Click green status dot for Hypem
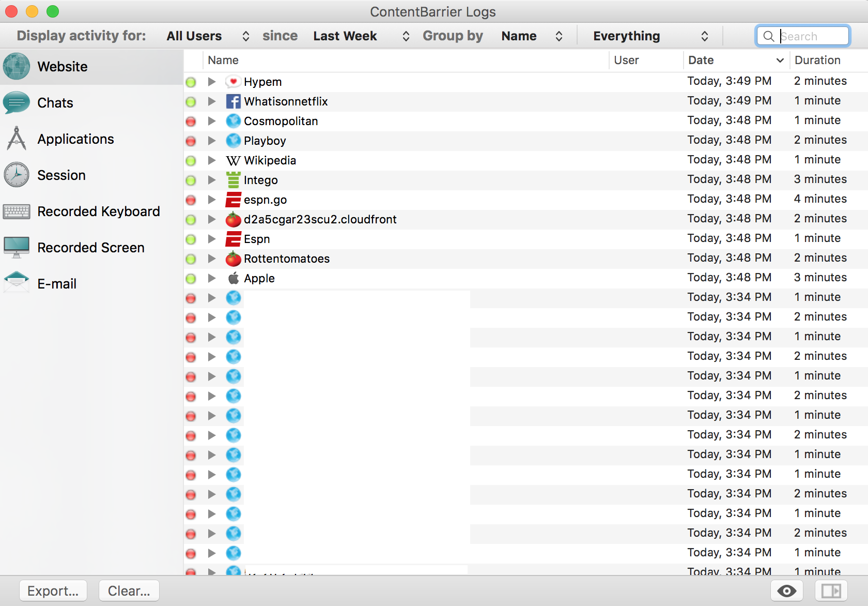The width and height of the screenshot is (868, 606). click(191, 82)
